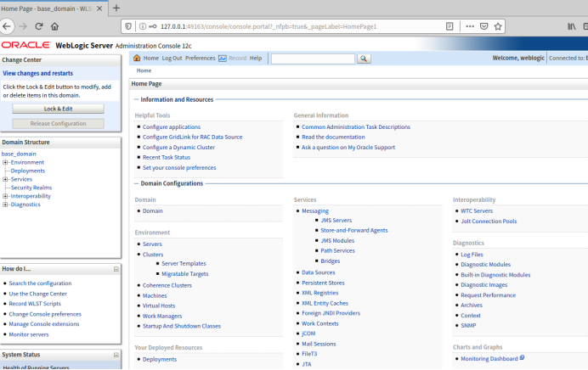Click the Monitoring Dashboard external link icon
Screen dimensions: 588x370
(522, 357)
